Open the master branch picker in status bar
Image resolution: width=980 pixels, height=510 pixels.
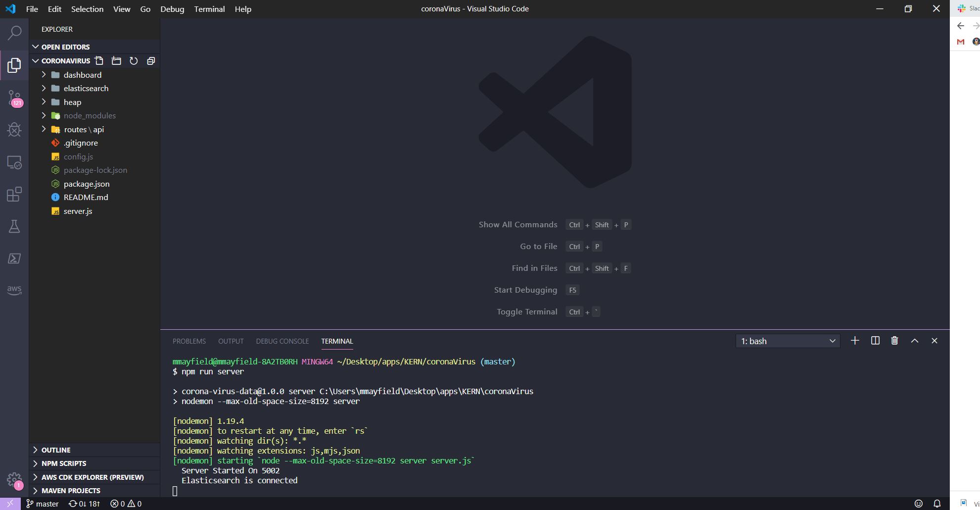point(43,504)
